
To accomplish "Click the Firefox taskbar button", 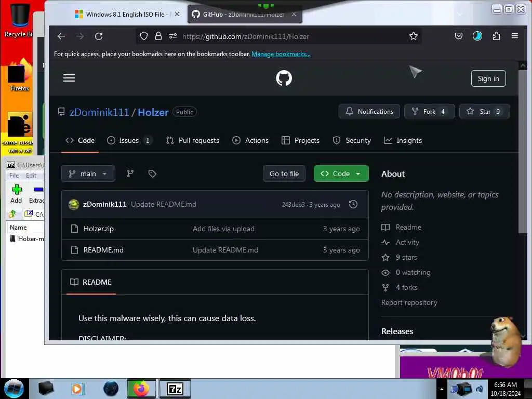I will [141, 389].
